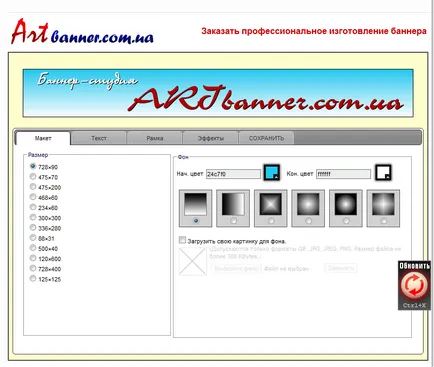Select vertical top-to-bottom gradient thumbnail

click(196, 204)
